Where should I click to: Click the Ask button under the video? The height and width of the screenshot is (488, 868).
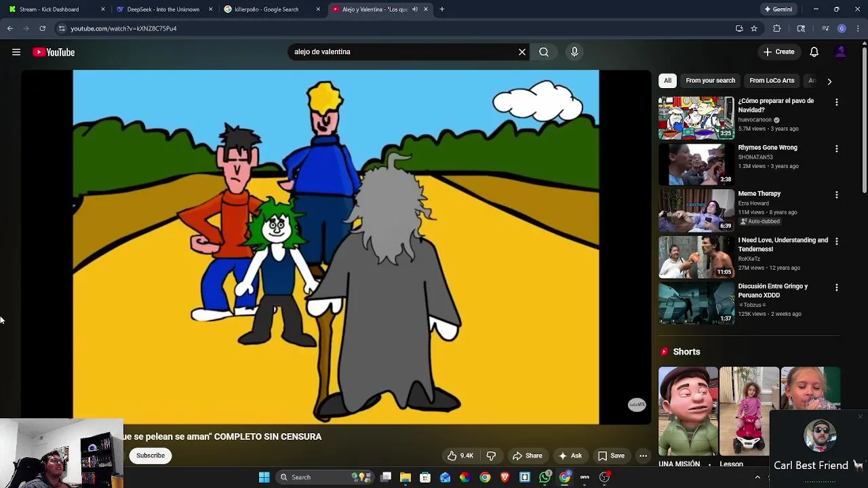[x=570, y=455]
